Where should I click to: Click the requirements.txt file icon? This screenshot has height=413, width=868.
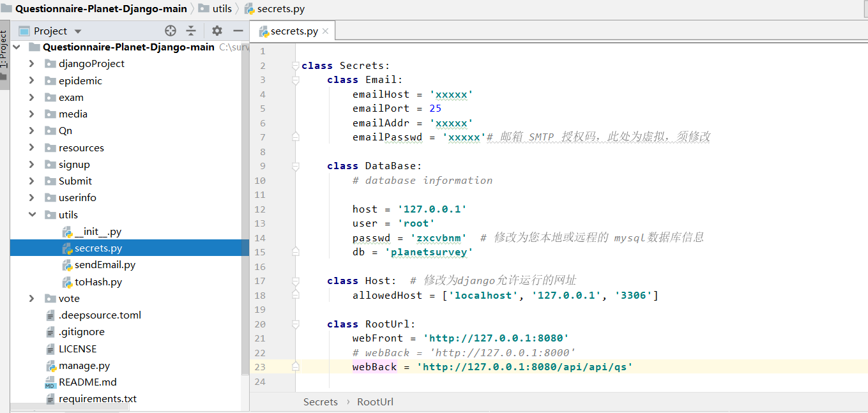[x=50, y=398]
